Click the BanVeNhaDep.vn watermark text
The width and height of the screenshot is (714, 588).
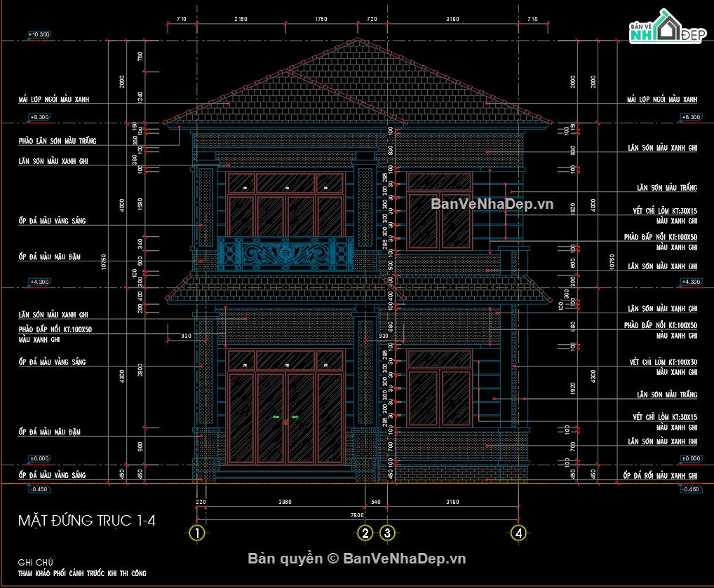click(492, 203)
